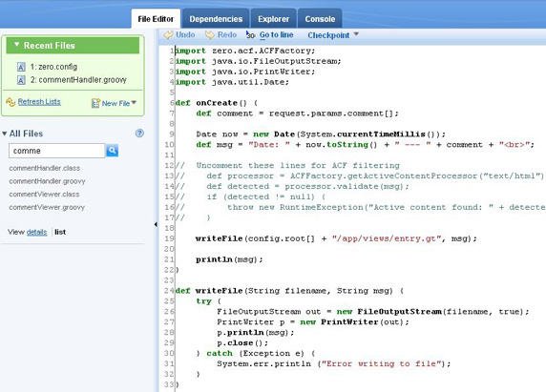Click the onCreate definition on line 6
This screenshot has height=392, width=546.
tap(217, 103)
